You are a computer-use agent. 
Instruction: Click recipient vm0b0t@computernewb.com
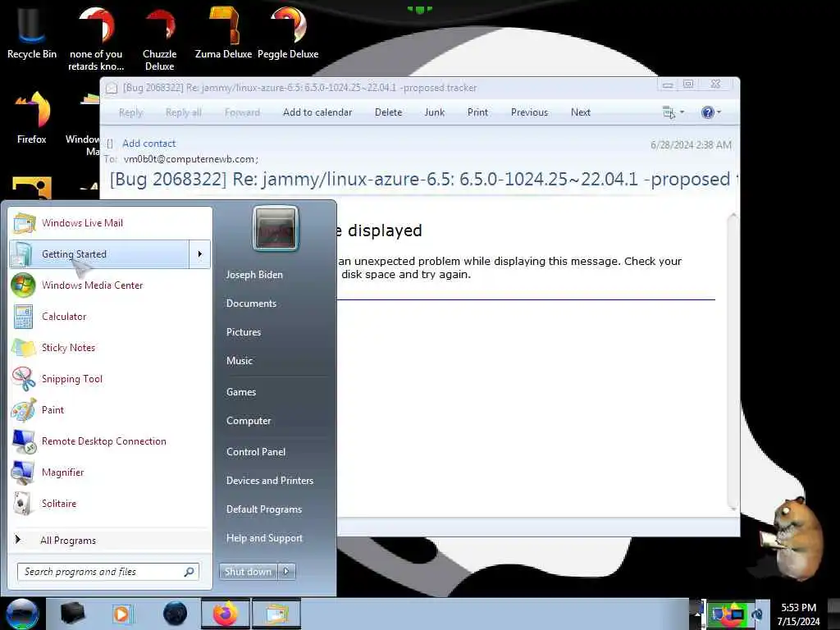tap(190, 159)
